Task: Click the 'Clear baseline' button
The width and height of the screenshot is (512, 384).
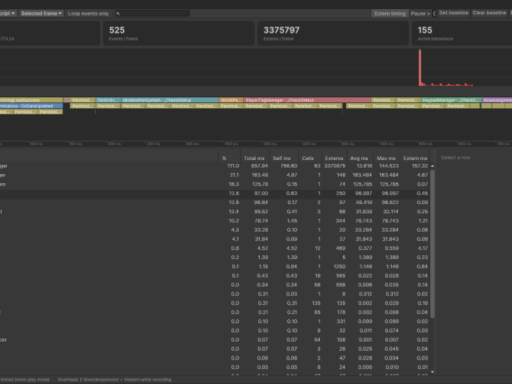Action: tap(489, 13)
